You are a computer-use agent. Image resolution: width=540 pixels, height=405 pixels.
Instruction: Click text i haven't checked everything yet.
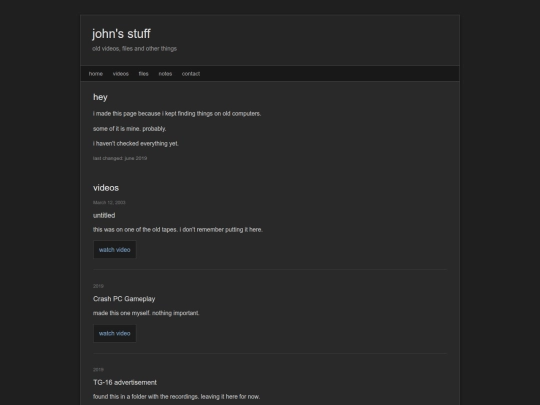pos(136,144)
